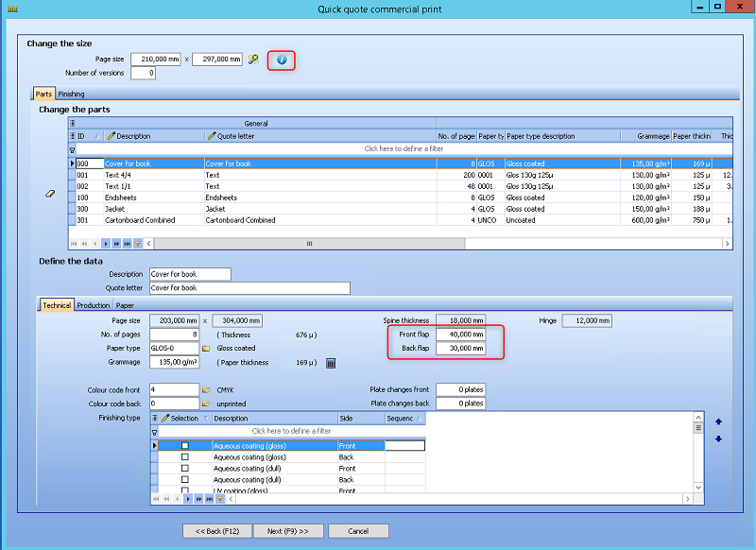Go to last record in parts grid navigator

pos(128,244)
